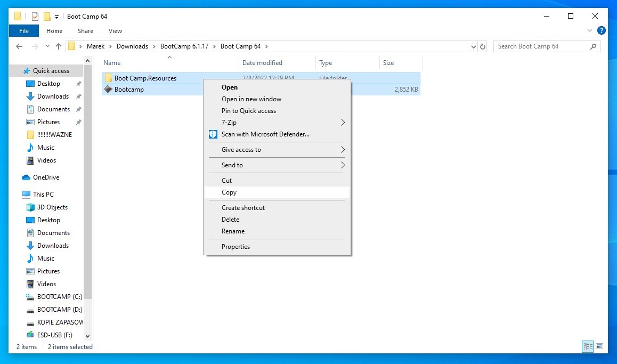Open pinned Downloads under Quick access

pyautogui.click(x=53, y=96)
